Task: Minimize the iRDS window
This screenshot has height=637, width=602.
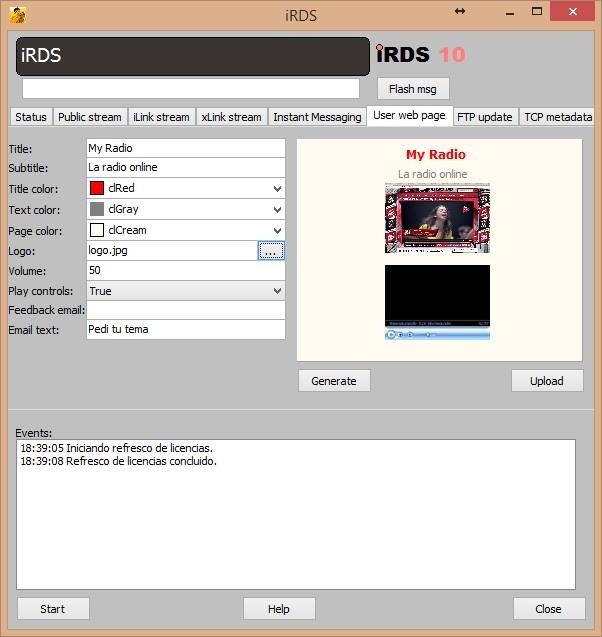Action: click(510, 13)
